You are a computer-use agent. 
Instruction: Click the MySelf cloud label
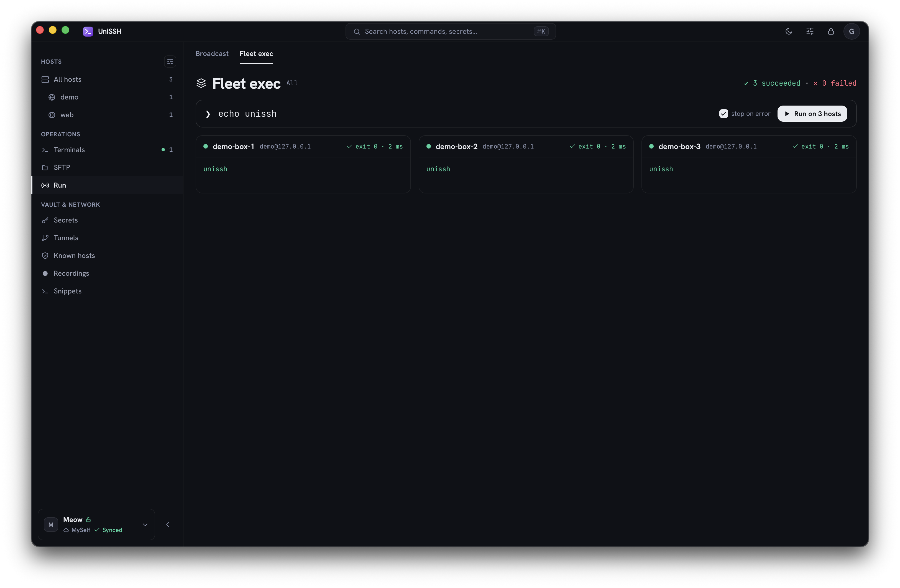(77, 530)
